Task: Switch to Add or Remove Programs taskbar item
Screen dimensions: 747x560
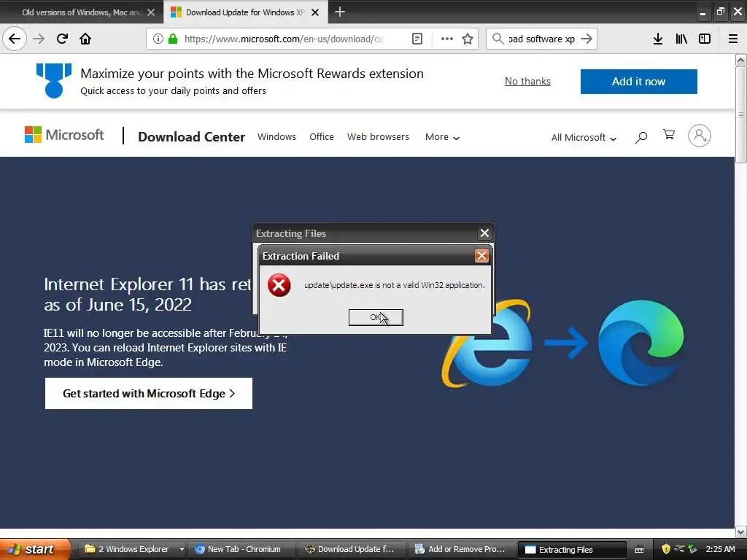Action: pos(460,549)
